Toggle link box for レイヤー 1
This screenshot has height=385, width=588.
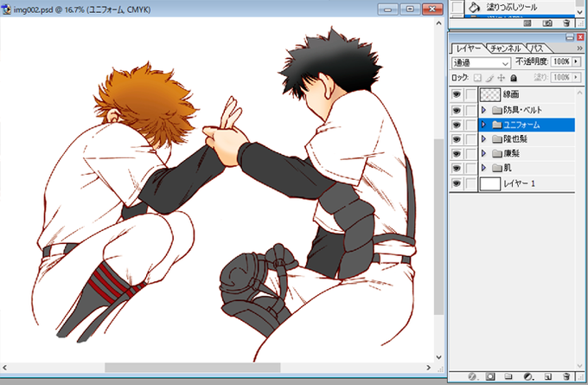471,183
